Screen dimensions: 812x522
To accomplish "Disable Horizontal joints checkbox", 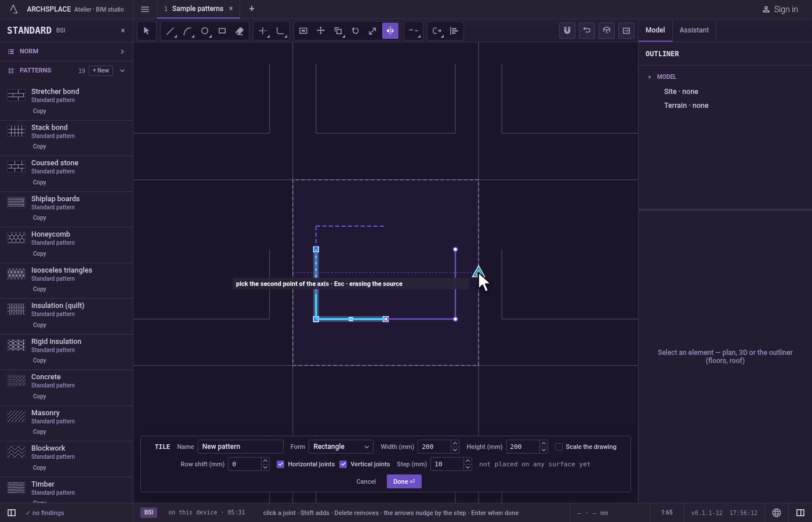I will click(281, 464).
